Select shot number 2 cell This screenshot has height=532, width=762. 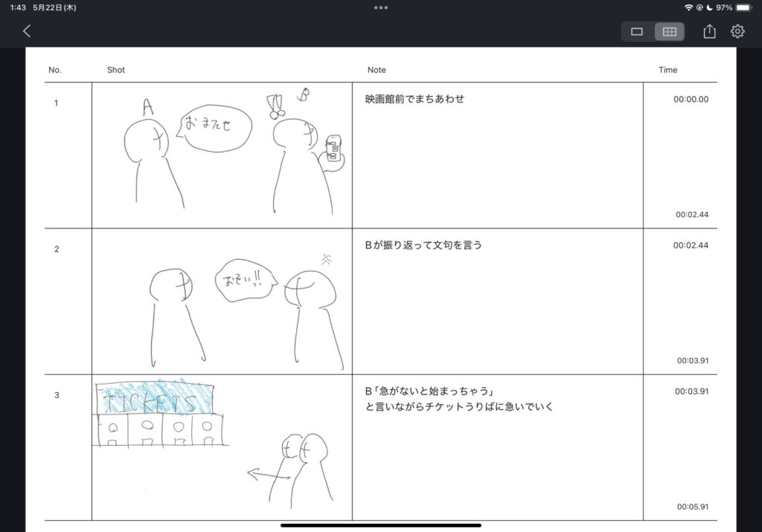click(x=68, y=301)
